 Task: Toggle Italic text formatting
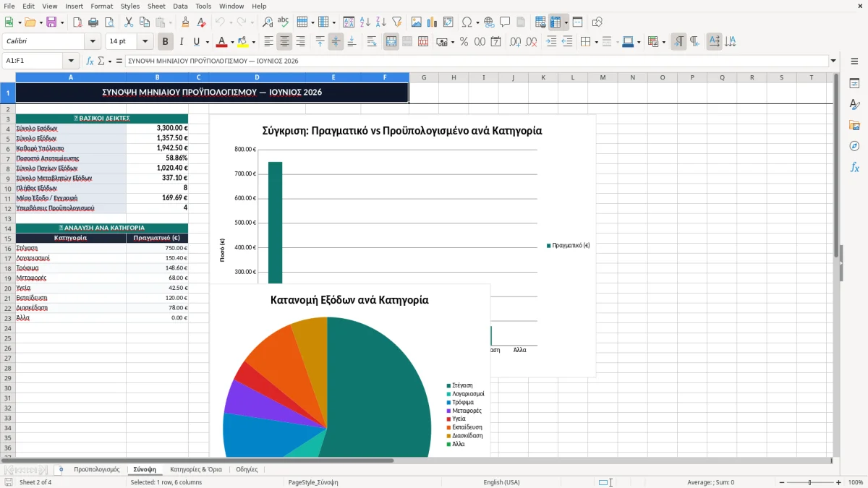pyautogui.click(x=181, y=42)
